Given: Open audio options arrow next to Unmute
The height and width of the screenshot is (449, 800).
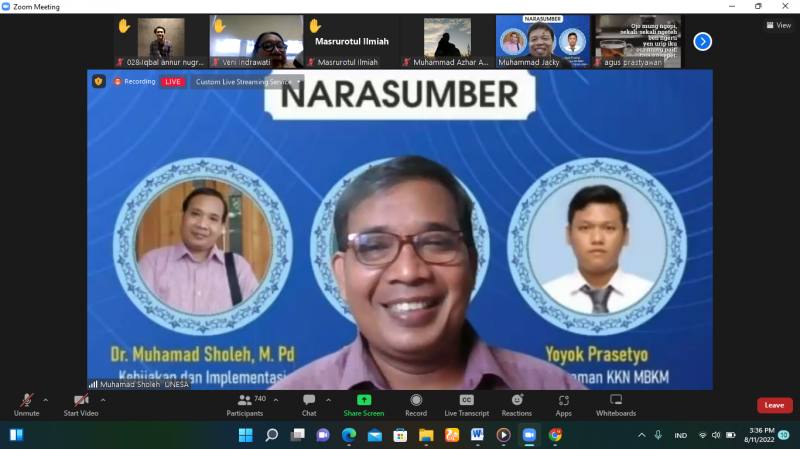Looking at the screenshot, I should pyautogui.click(x=46, y=400).
